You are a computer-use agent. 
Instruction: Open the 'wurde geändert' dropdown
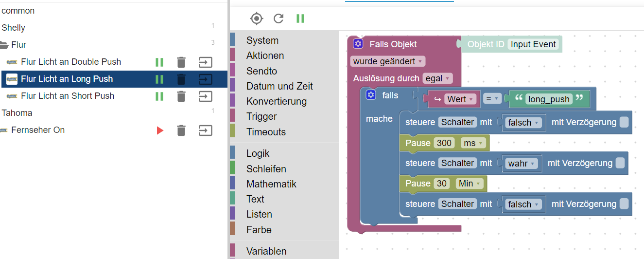(388, 61)
